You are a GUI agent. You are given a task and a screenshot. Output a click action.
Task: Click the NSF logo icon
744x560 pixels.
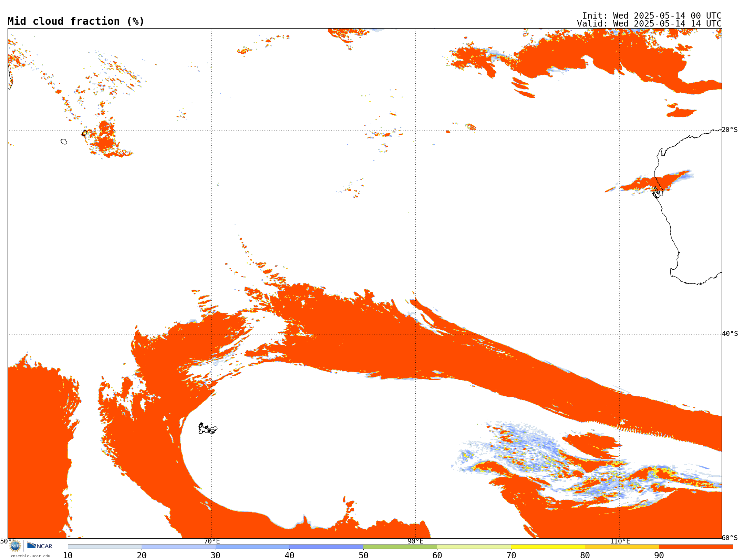pos(15,546)
